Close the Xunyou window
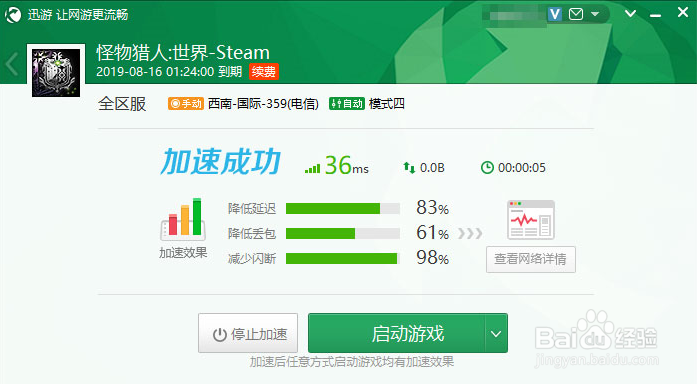The width and height of the screenshot is (697, 384). (x=683, y=12)
